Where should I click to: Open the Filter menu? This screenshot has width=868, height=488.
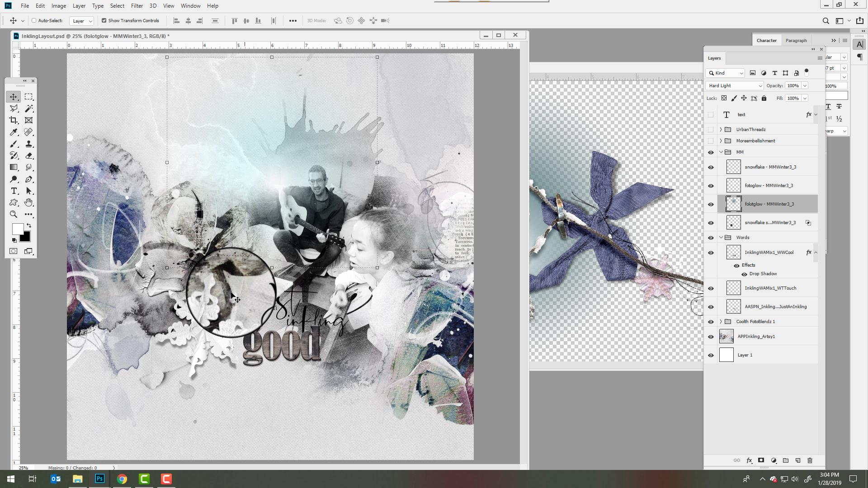tap(137, 5)
